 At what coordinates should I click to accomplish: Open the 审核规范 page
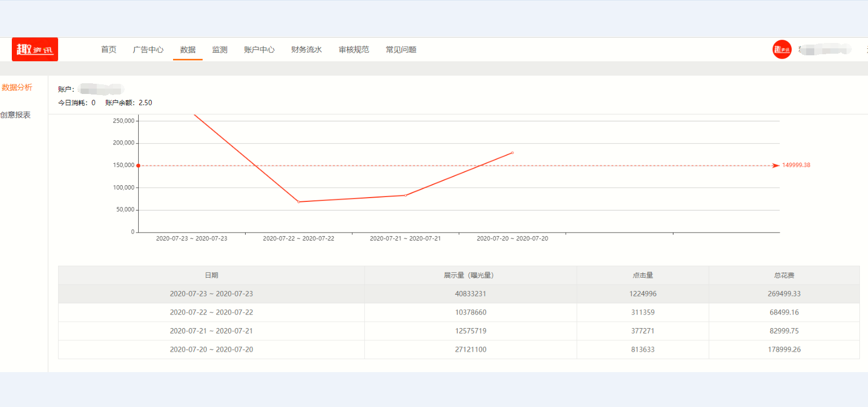tap(354, 49)
